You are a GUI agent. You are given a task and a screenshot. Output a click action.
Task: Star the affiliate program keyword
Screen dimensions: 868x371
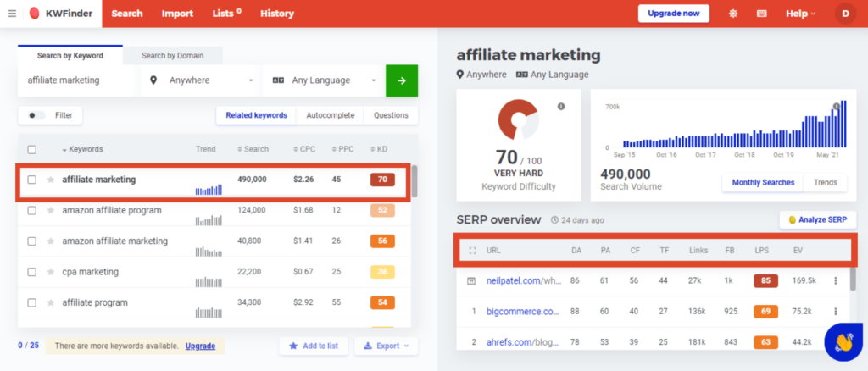(51, 303)
